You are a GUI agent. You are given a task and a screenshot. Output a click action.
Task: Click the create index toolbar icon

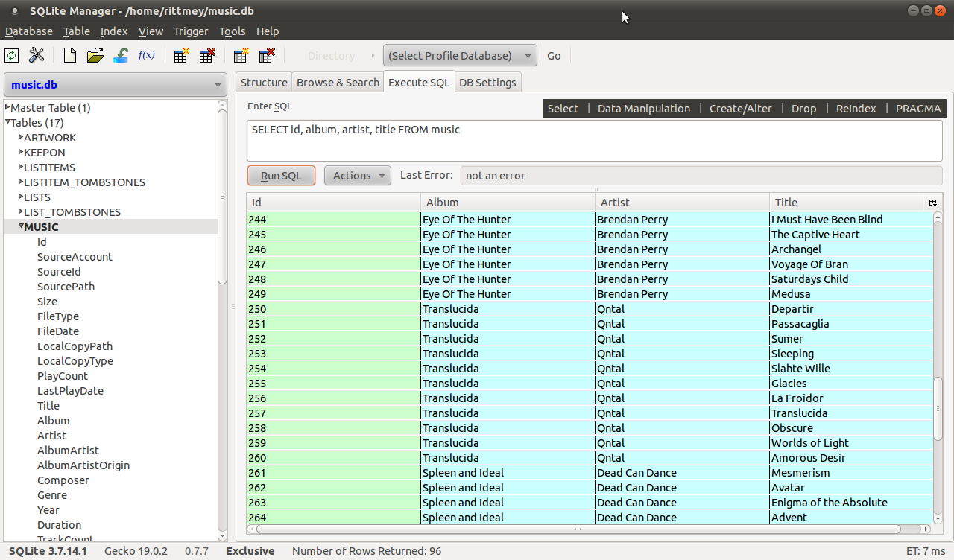coord(240,55)
